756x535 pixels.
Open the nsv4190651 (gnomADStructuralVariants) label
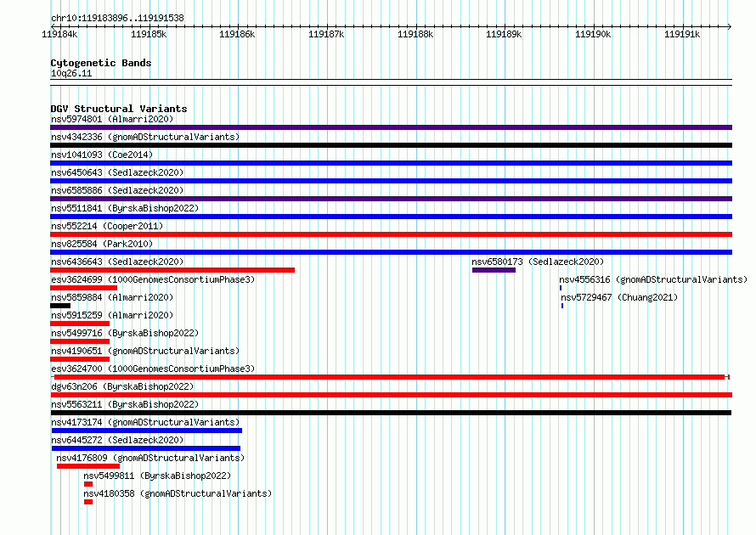tap(145, 351)
